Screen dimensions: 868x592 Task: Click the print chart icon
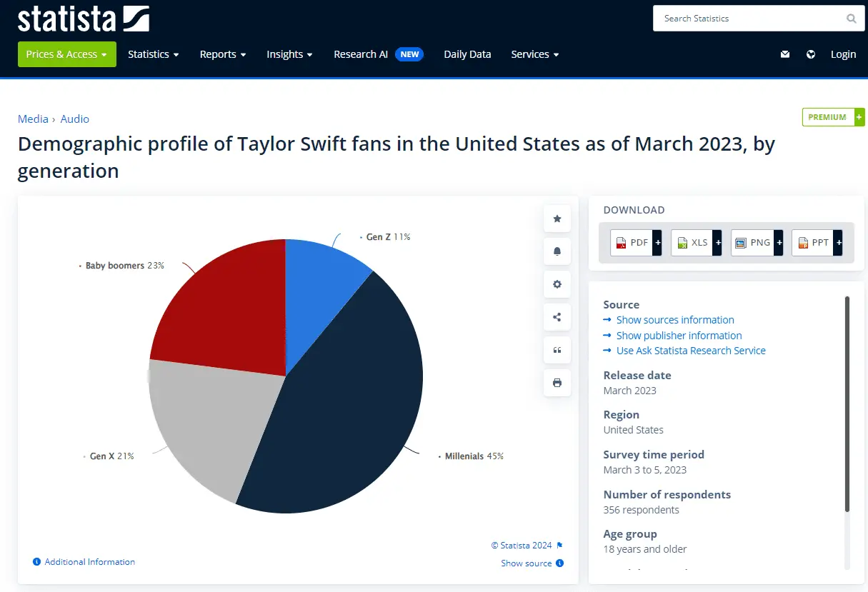coord(557,383)
